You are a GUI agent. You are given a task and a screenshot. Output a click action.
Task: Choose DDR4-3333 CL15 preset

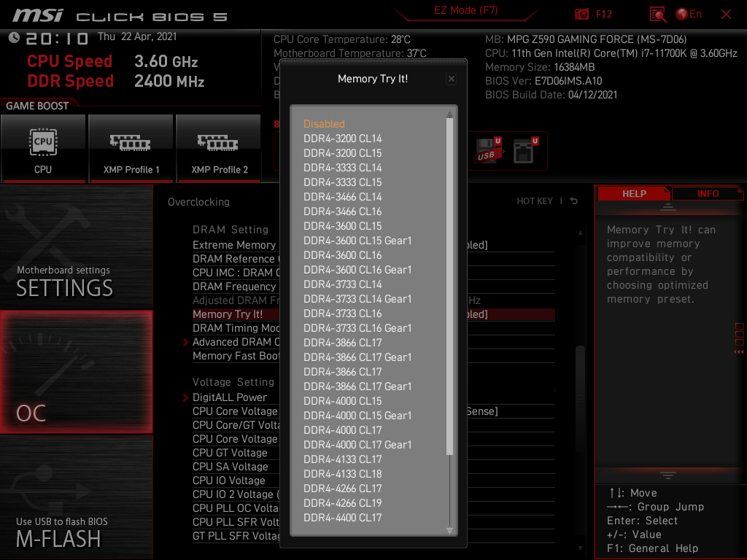(343, 182)
